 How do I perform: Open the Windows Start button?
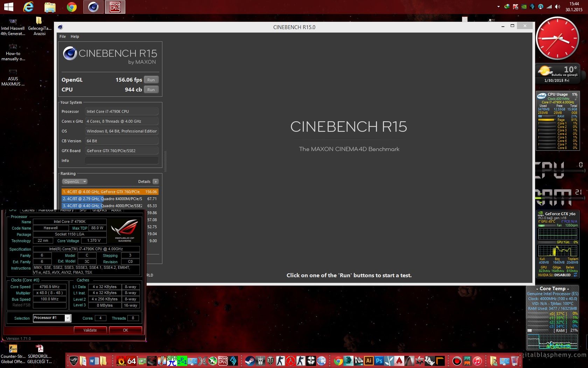coord(8,7)
